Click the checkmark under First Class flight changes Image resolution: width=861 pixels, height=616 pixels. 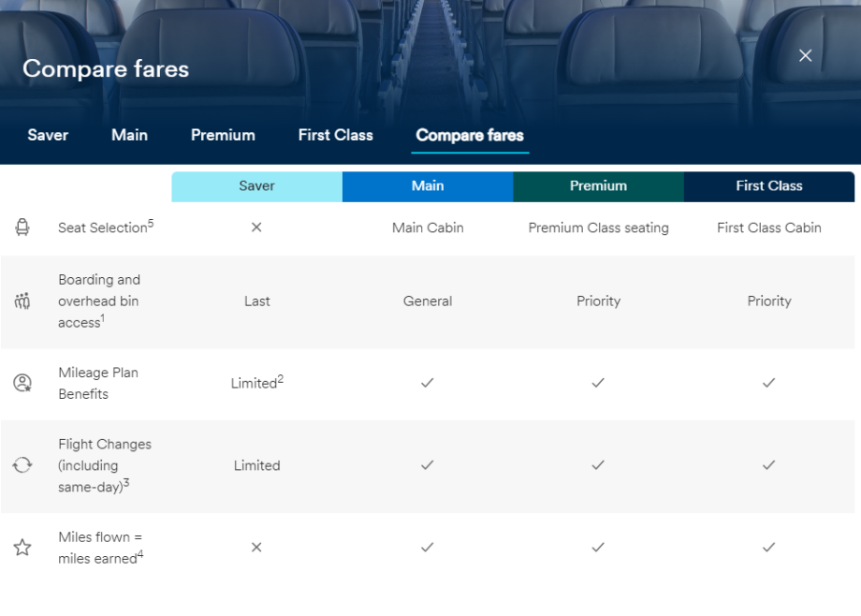point(768,464)
